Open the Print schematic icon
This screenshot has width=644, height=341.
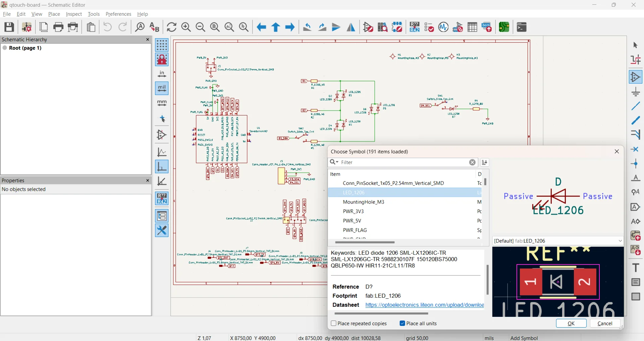pos(58,27)
